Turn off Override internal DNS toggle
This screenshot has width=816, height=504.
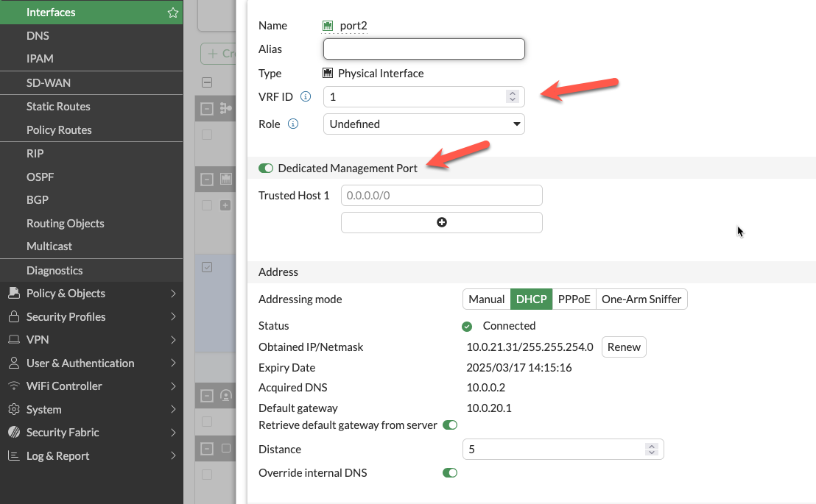coord(449,472)
